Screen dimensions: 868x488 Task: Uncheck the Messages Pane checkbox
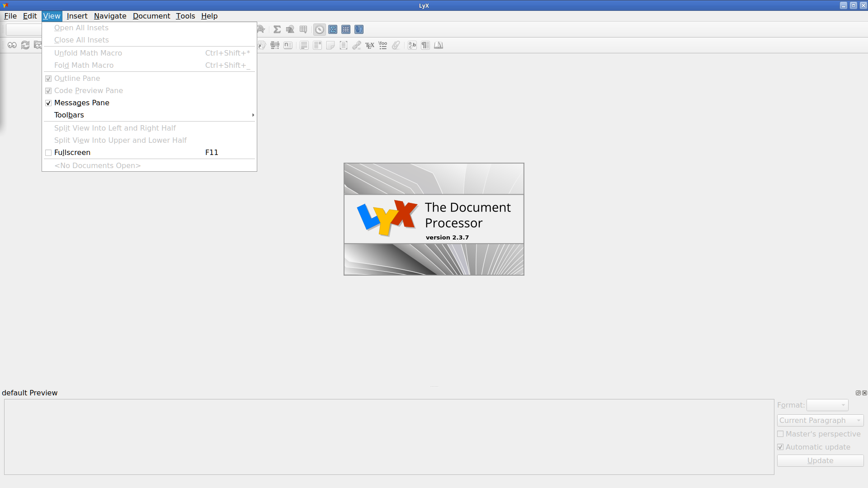[48, 103]
